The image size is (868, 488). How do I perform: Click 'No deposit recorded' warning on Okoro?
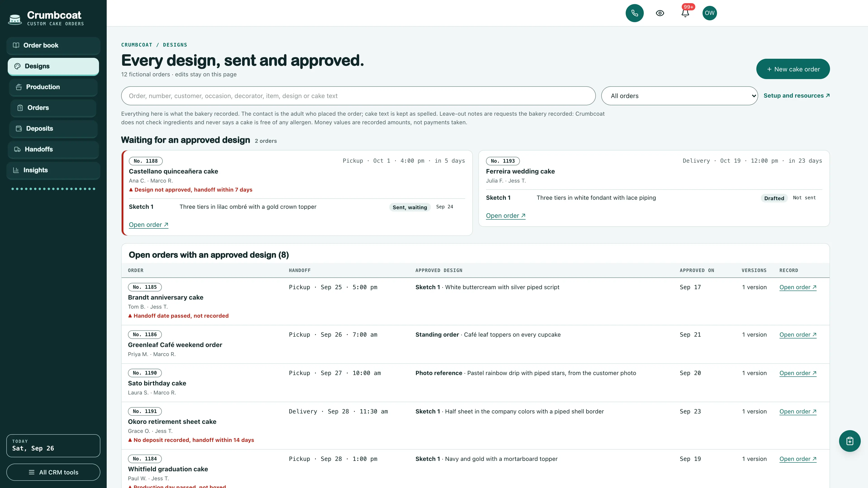click(191, 440)
